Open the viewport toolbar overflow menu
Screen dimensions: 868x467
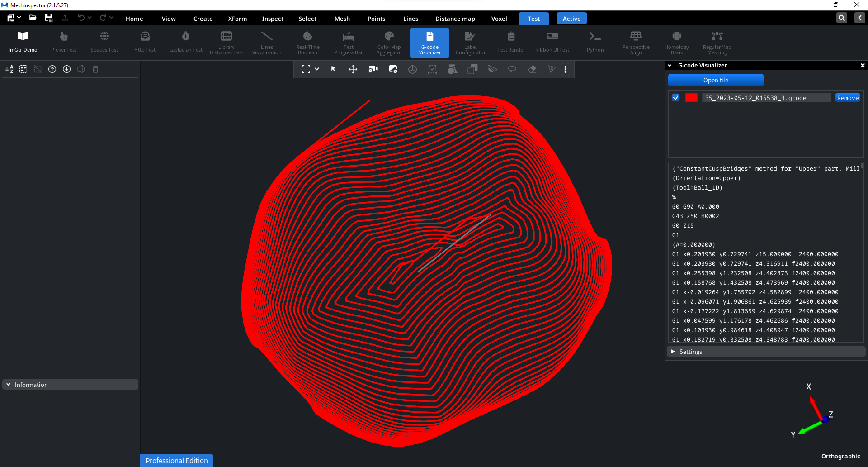[566, 69]
